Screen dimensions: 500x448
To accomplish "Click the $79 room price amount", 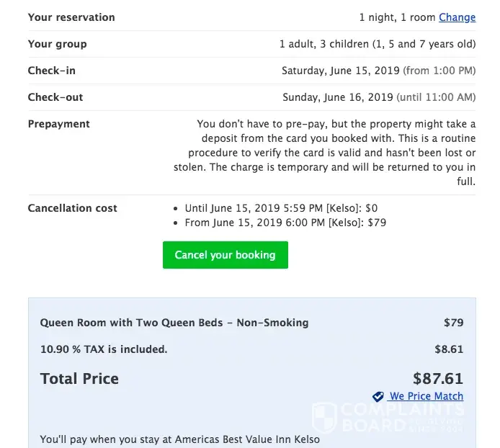I will [x=453, y=323].
